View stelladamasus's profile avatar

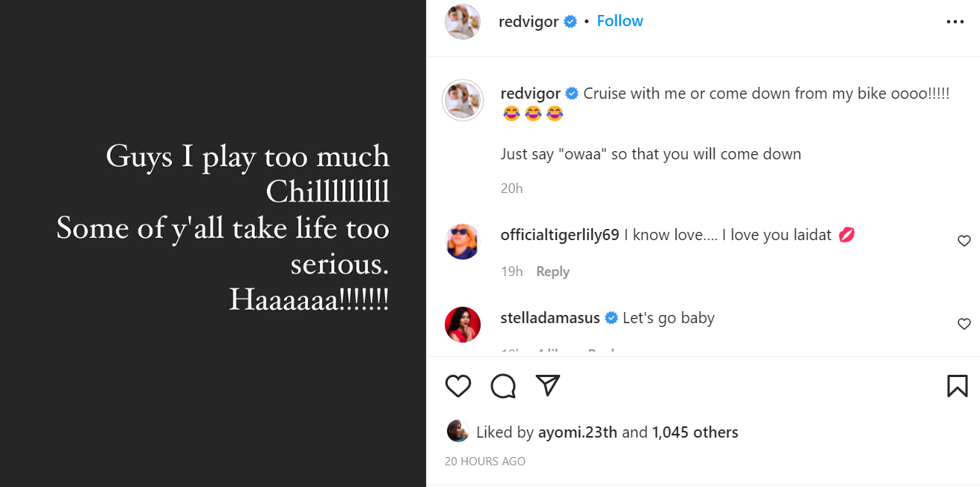coord(463,325)
